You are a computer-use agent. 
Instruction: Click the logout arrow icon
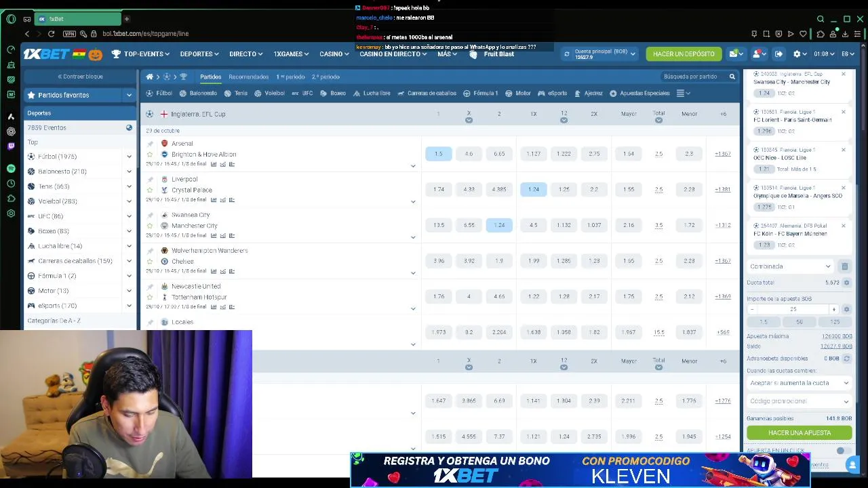click(x=778, y=54)
